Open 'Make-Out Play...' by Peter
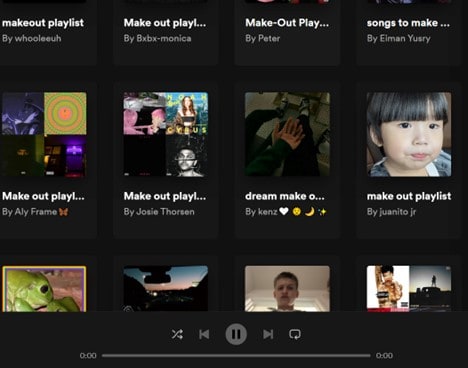 (287, 23)
